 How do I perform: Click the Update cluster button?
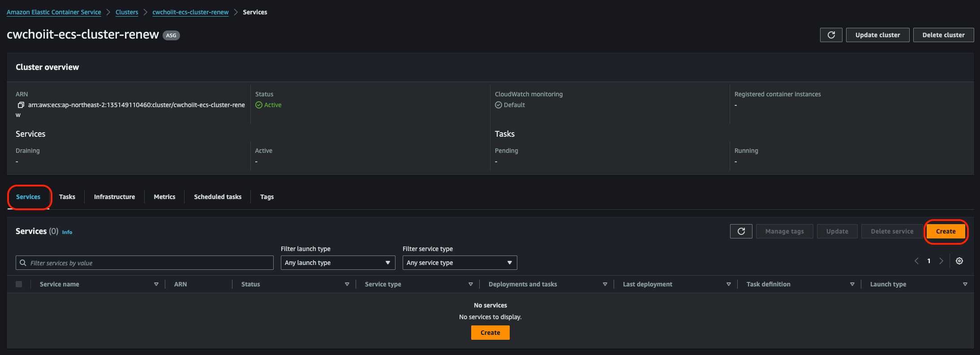[x=877, y=35]
